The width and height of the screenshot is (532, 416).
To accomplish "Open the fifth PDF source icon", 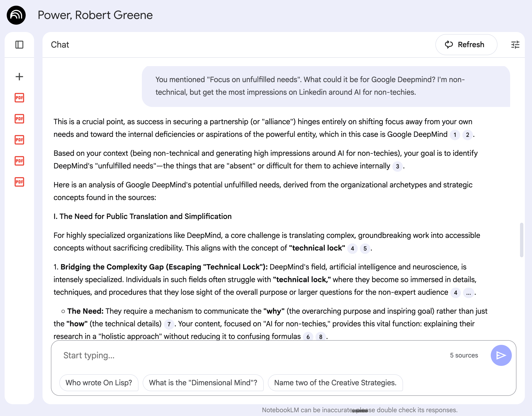I will click(x=19, y=182).
